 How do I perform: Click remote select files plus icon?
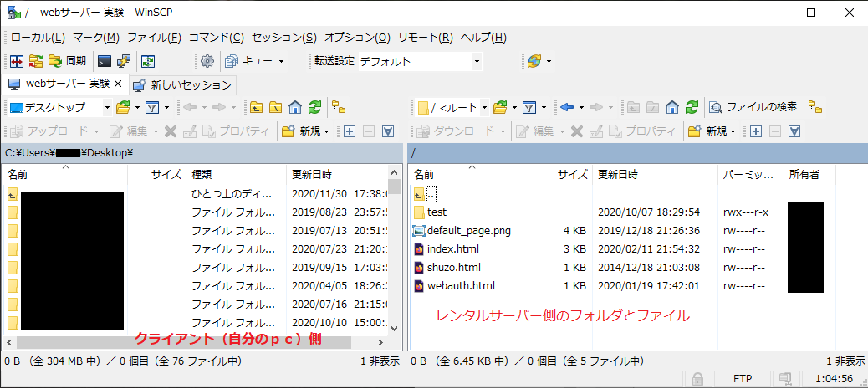pos(756,131)
